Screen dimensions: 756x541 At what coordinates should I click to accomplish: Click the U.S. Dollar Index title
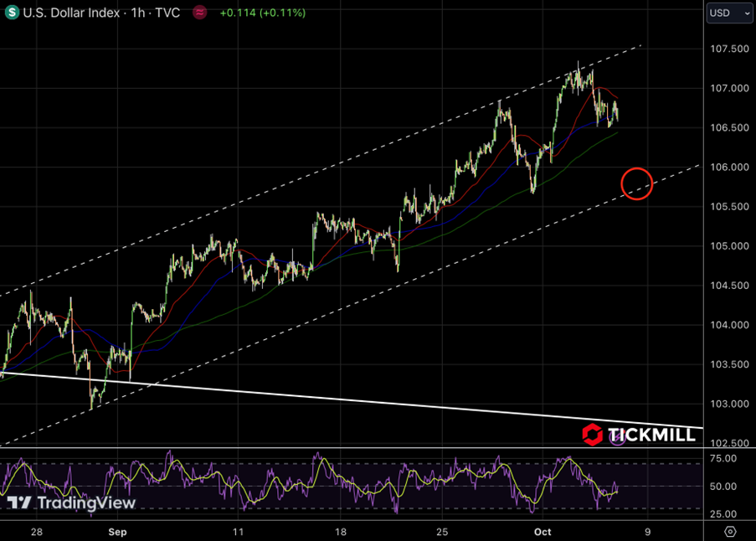[x=71, y=13]
